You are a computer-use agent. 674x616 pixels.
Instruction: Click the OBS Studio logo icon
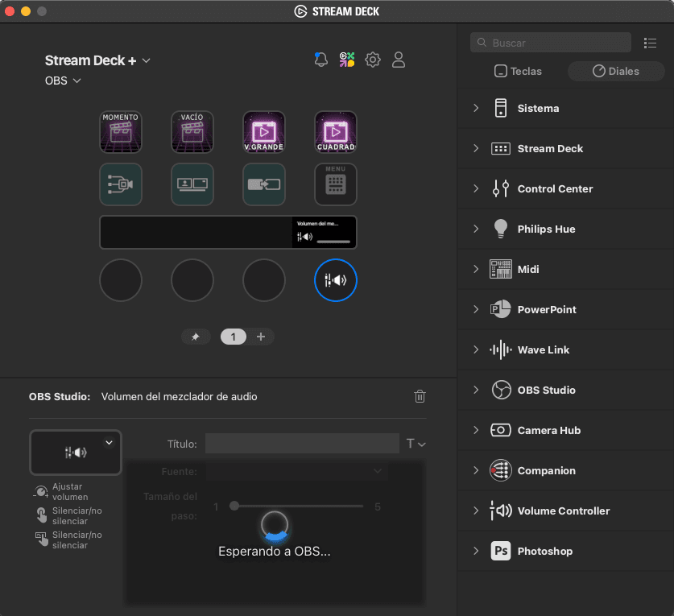[501, 390]
